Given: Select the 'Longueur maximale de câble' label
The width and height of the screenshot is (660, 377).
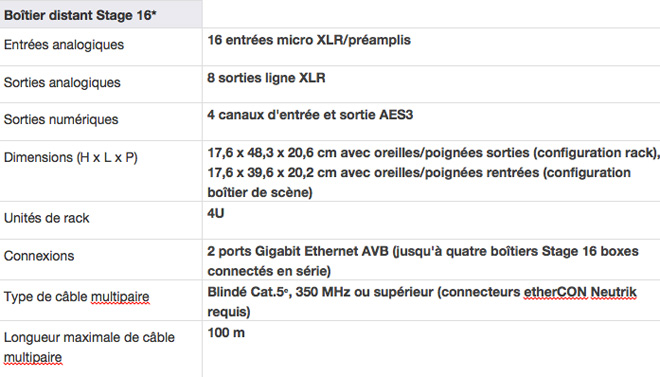Looking at the screenshot, I should coord(89,337).
